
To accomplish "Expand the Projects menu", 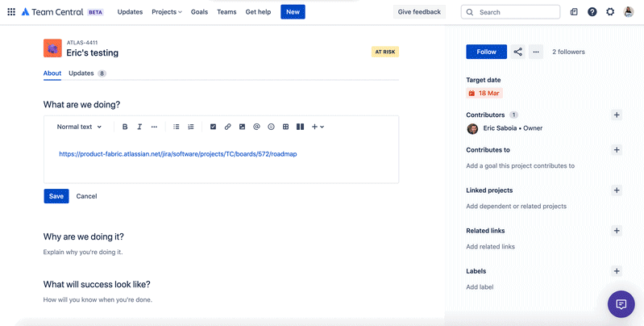I will (x=167, y=12).
